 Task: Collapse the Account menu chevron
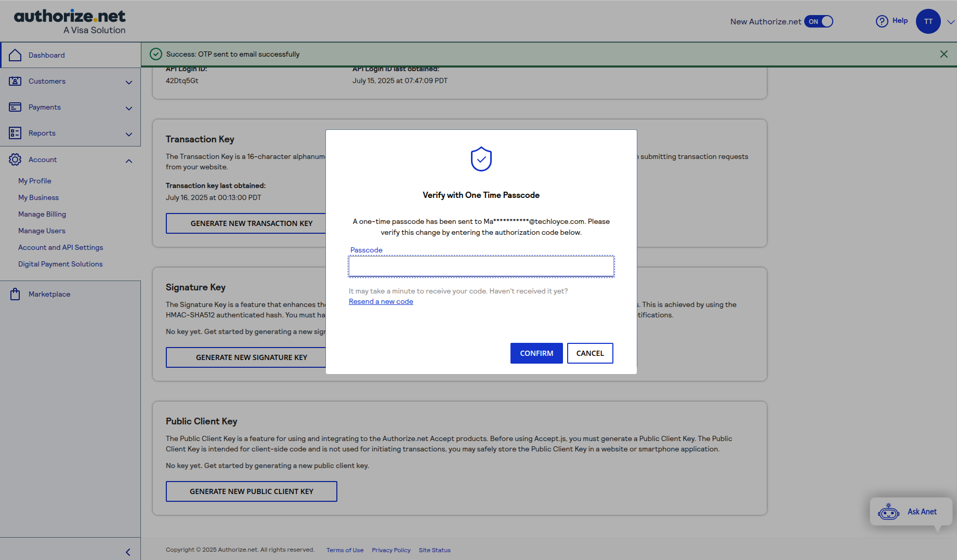coord(129,161)
